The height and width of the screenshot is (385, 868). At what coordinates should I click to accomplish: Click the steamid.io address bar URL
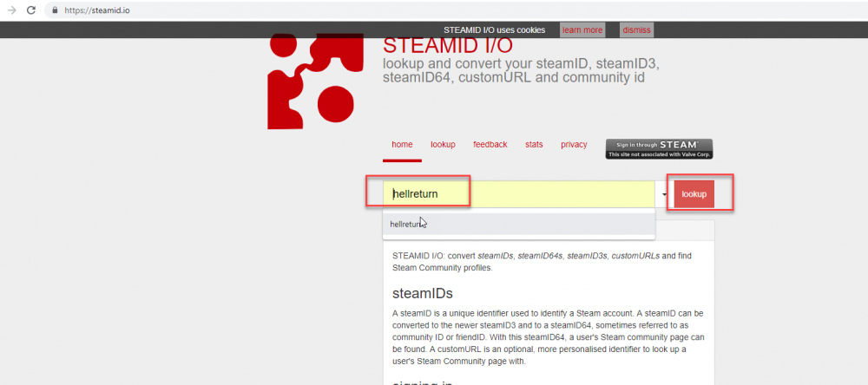click(x=97, y=10)
